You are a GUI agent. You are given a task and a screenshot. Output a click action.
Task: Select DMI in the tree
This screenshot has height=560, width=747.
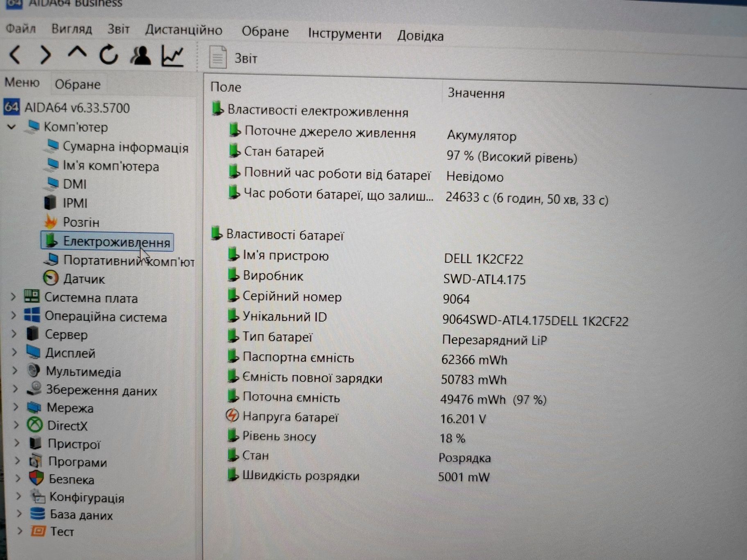click(75, 184)
